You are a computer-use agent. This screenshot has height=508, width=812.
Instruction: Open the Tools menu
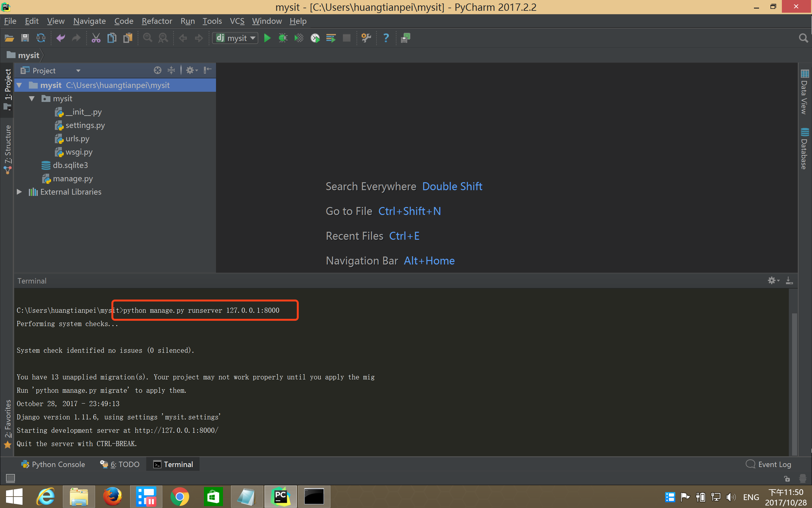point(212,21)
